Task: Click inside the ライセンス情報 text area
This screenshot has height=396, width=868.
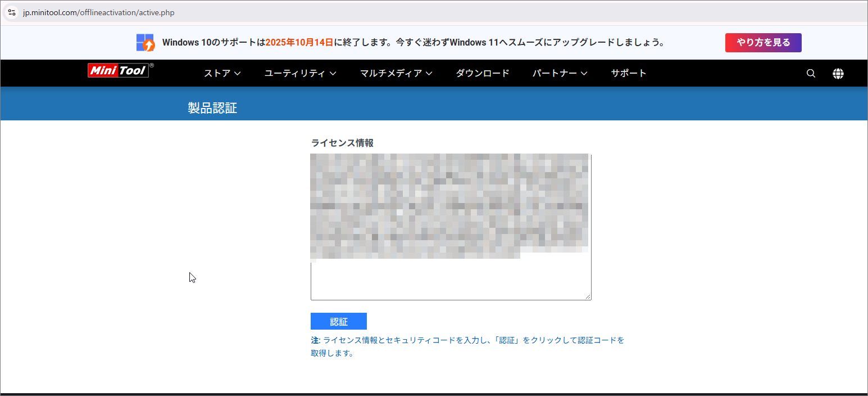Action: (451, 227)
